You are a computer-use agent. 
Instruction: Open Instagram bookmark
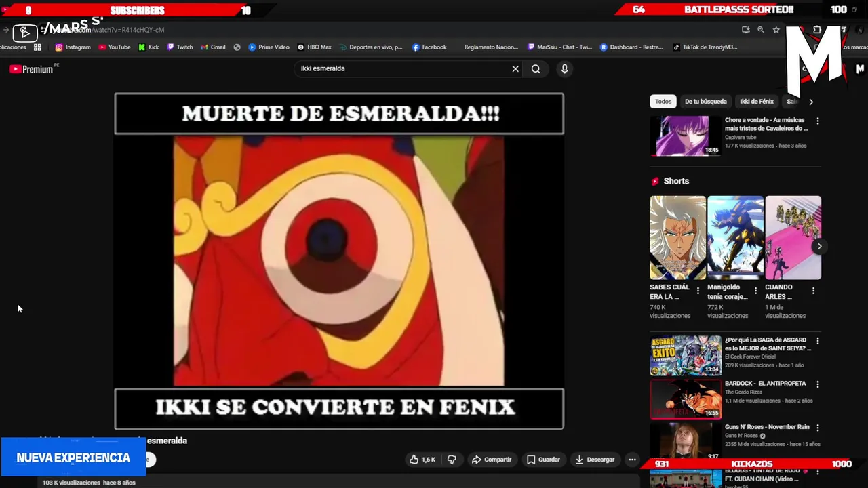pyautogui.click(x=73, y=47)
